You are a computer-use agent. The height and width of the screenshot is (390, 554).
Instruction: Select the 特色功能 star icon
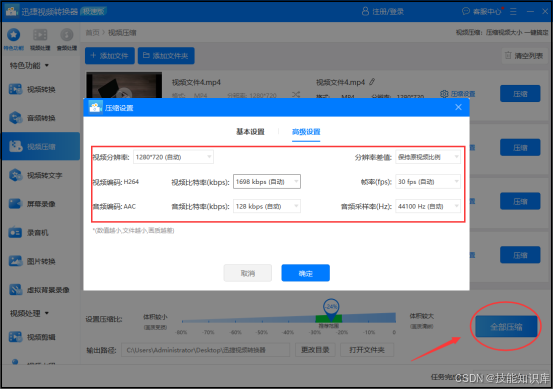point(14,35)
